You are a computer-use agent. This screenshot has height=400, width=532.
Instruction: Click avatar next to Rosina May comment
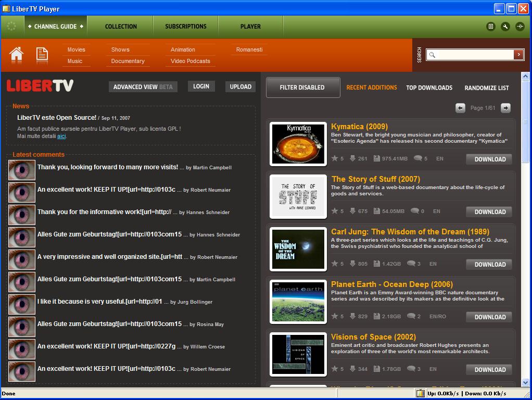[x=22, y=327]
